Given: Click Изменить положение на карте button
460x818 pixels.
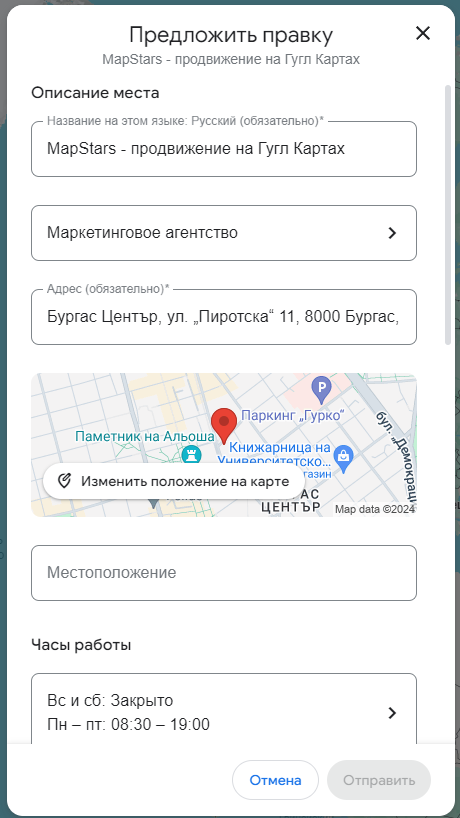Looking at the screenshot, I should (x=174, y=482).
